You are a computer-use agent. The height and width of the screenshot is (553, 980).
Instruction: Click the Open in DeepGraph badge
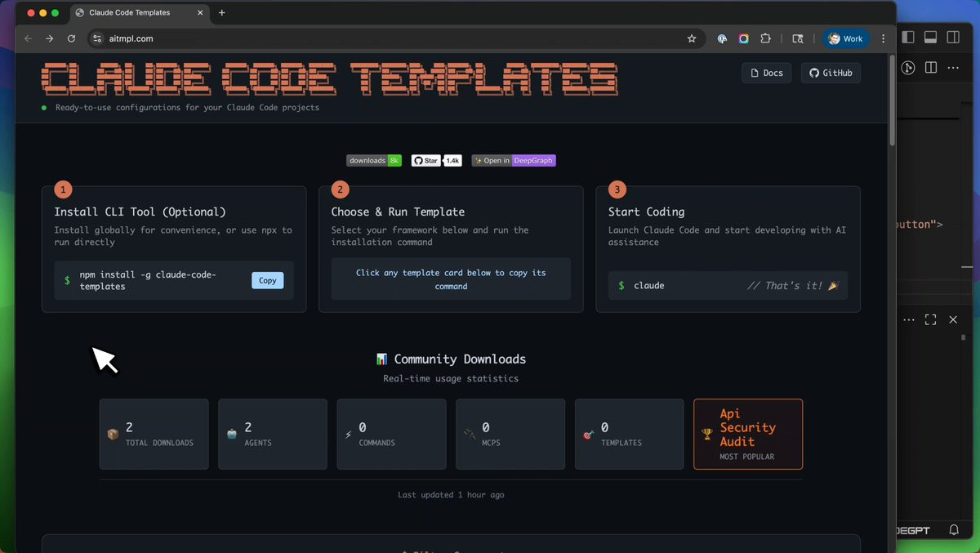point(514,160)
